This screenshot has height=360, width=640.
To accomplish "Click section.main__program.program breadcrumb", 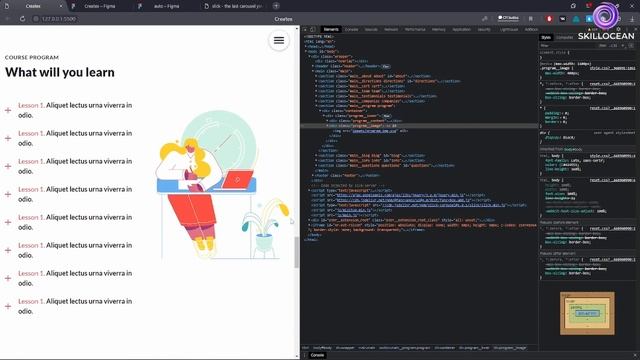I will (x=404, y=348).
